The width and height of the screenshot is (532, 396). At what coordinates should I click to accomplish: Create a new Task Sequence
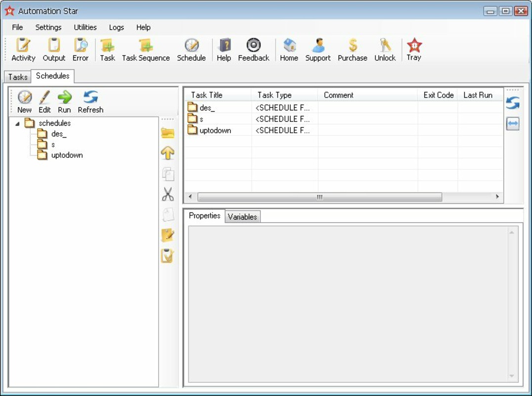tap(146, 50)
